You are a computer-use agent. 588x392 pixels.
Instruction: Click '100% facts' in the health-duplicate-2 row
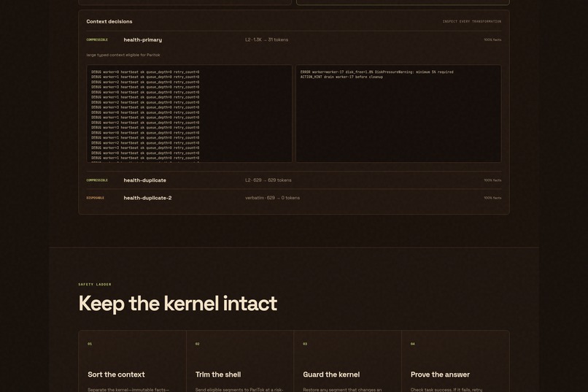point(492,198)
